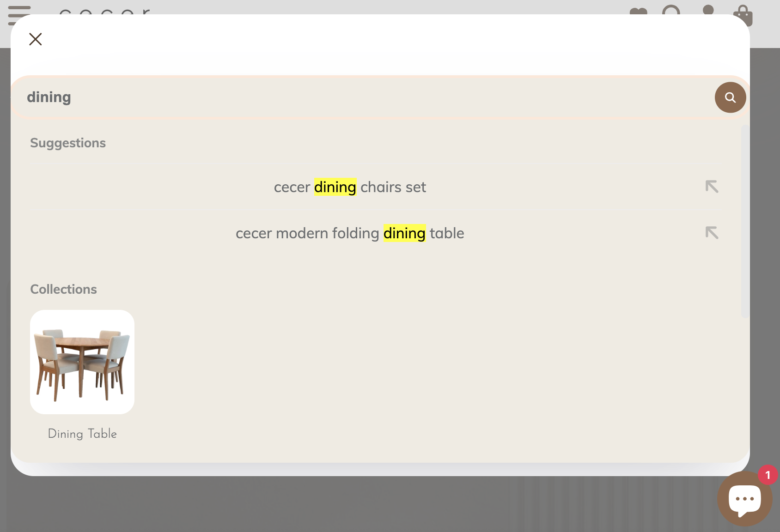Click the "Suggestions" section heading
The image size is (780, 532).
[68, 143]
